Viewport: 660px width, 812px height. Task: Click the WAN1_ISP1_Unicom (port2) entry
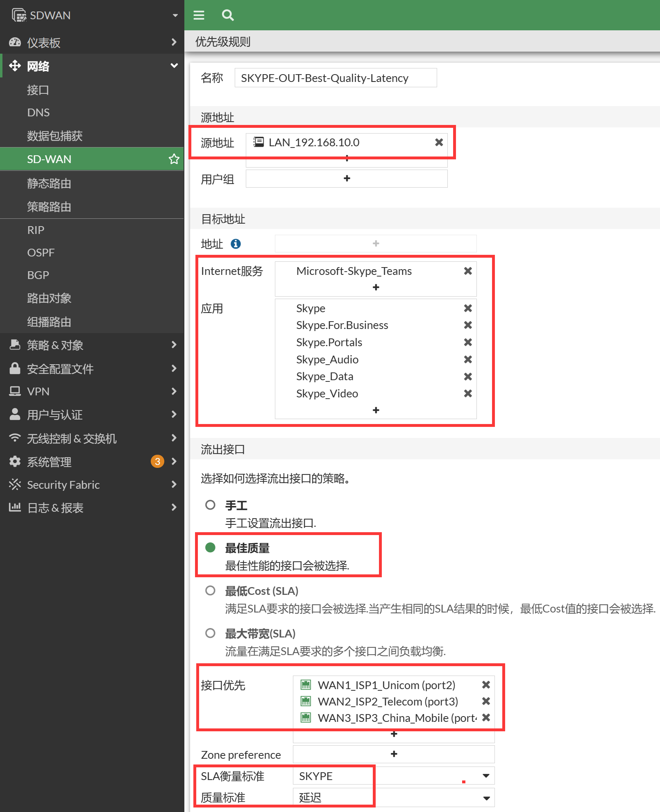coord(386,685)
